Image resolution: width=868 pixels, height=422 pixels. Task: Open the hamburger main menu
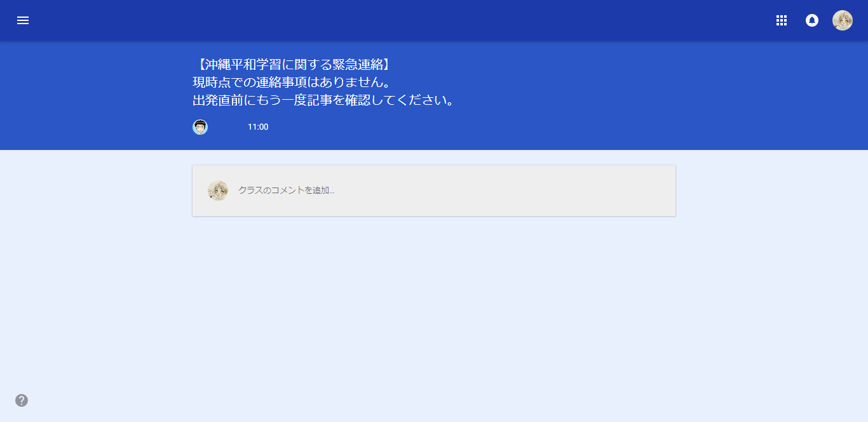(x=23, y=20)
